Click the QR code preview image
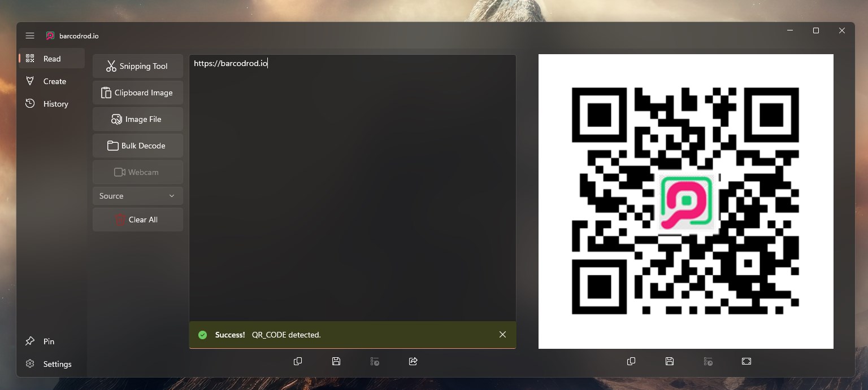The width and height of the screenshot is (868, 390). [x=686, y=201]
